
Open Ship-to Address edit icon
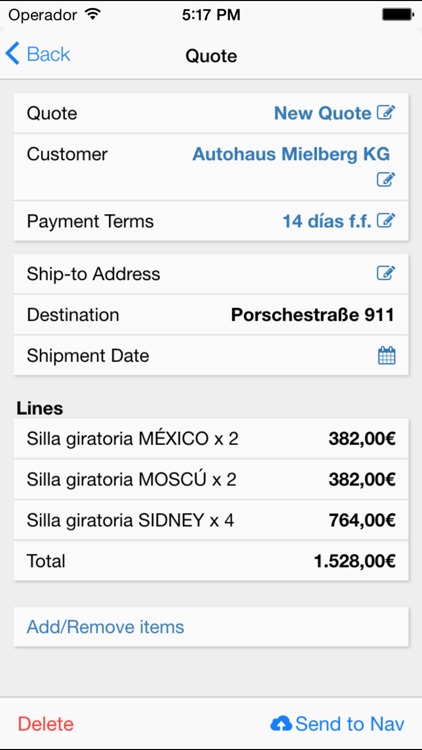pyautogui.click(x=386, y=273)
